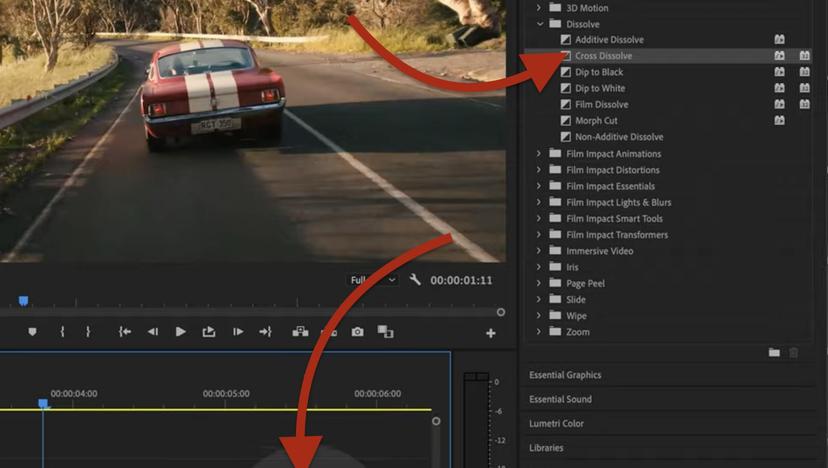This screenshot has height=468, width=828.
Task: Open the wrench settings menu
Action: click(415, 281)
